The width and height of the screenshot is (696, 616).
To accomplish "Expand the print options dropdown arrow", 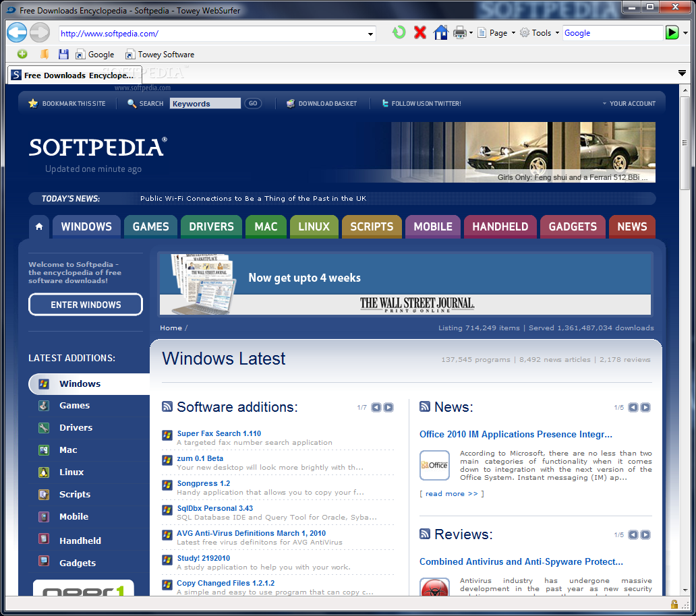I will [471, 33].
